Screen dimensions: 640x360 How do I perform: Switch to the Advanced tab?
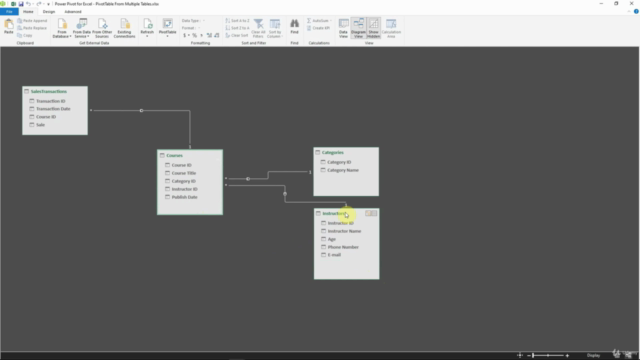click(73, 12)
